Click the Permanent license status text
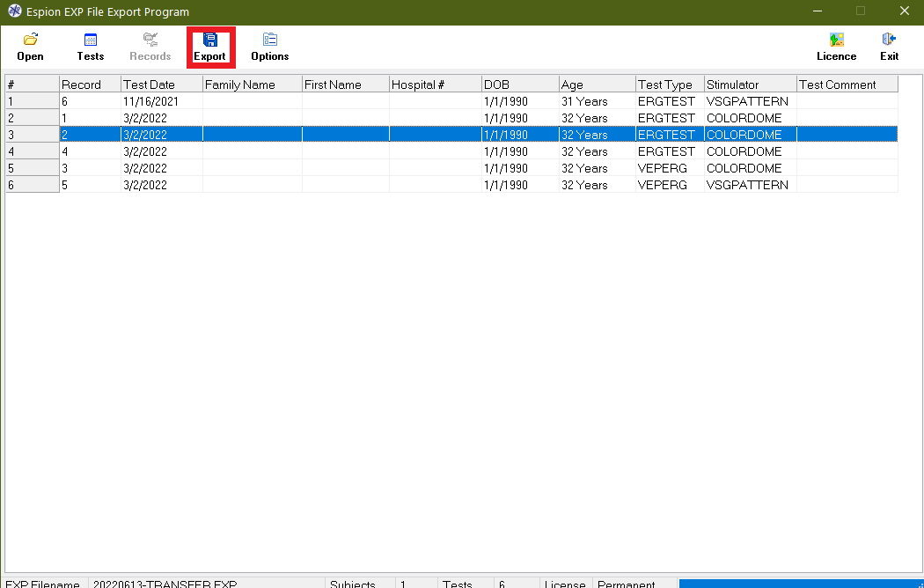This screenshot has height=588, width=924. pos(626,584)
